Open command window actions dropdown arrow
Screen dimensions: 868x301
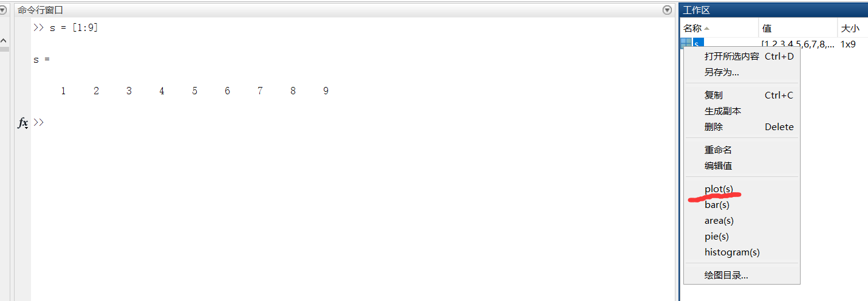(x=668, y=10)
